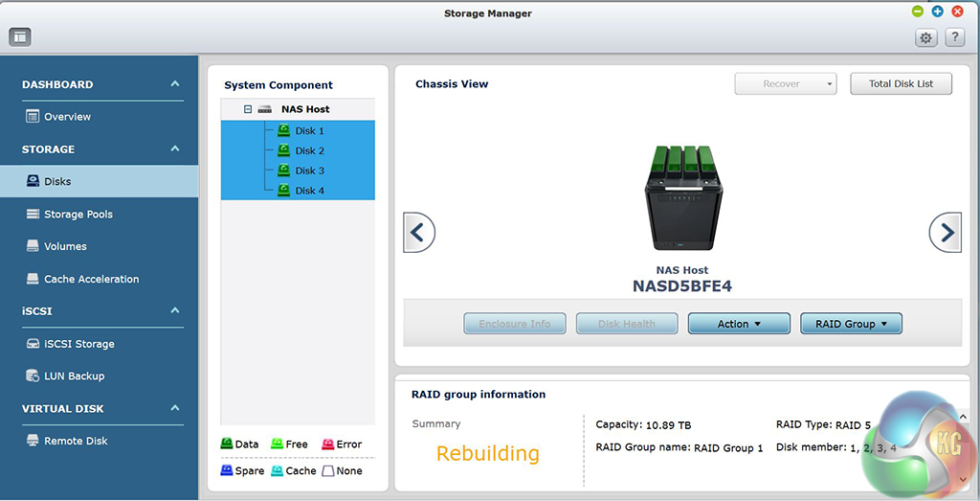Collapse the STORAGE section
This screenshot has height=501, width=980.
click(x=175, y=148)
